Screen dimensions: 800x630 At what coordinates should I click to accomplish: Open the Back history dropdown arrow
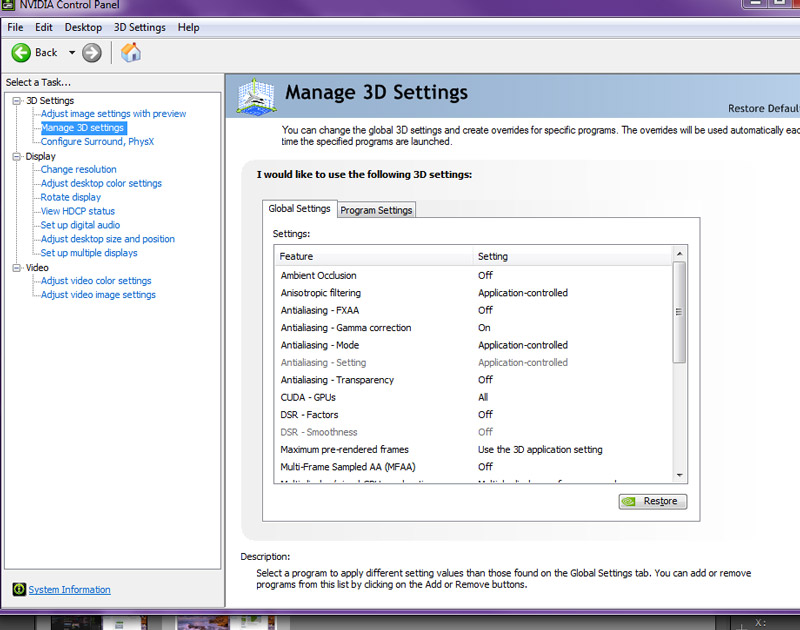pyautogui.click(x=72, y=53)
